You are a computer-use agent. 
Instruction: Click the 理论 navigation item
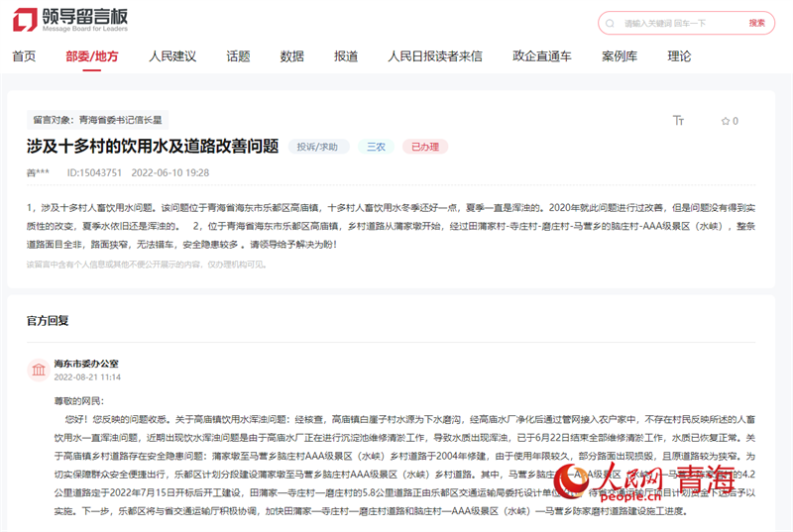click(x=679, y=56)
